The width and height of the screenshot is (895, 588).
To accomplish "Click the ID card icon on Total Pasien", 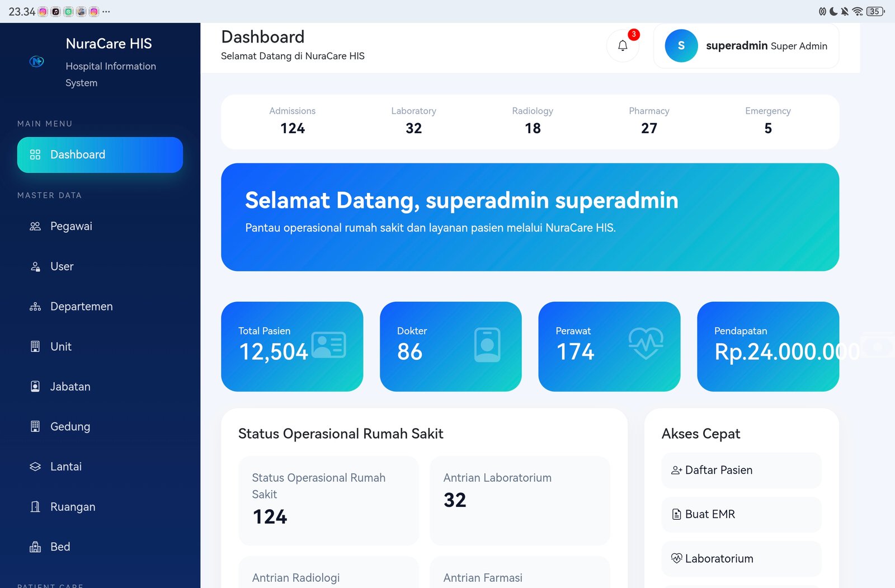I will point(329,345).
